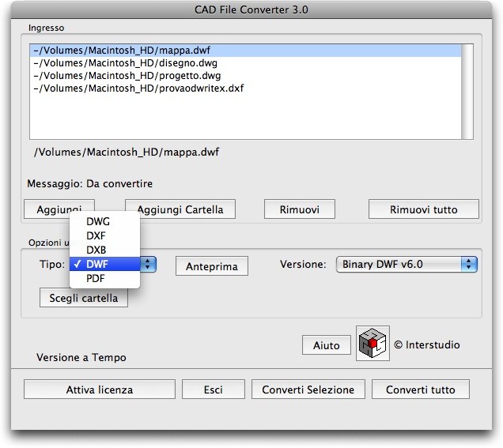Choose DXF in the format list
Screen dimensions: 503x448
tap(96, 236)
